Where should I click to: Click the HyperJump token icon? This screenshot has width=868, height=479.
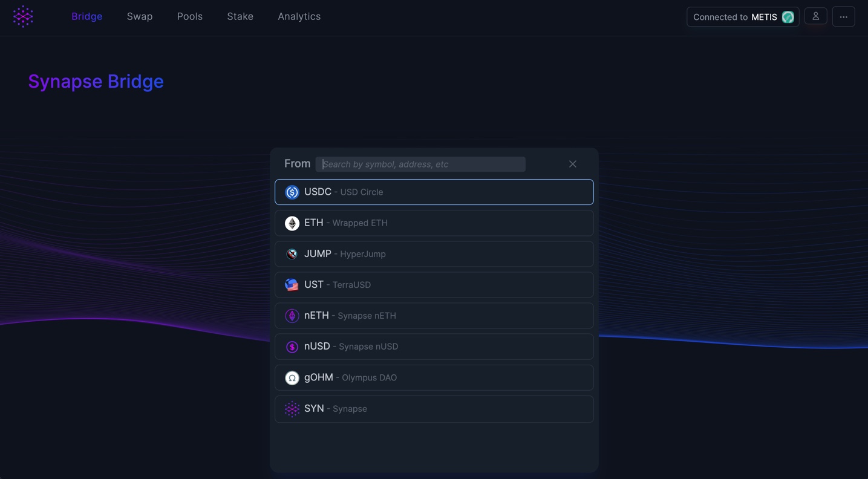[x=292, y=254]
